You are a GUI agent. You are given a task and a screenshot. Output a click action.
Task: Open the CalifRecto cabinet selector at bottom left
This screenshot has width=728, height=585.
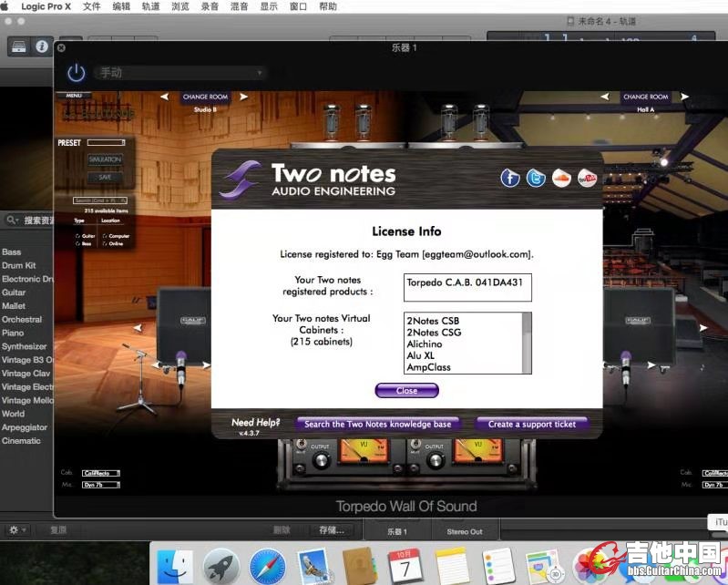[99, 473]
